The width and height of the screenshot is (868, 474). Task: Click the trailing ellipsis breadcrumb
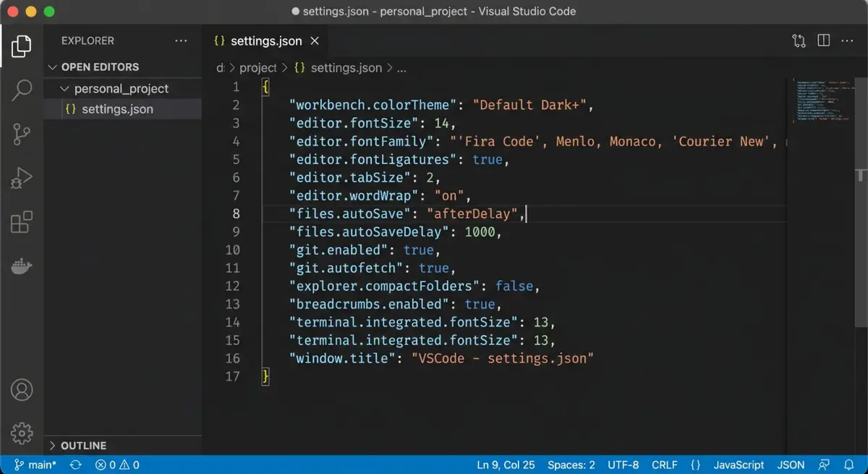[402, 68]
